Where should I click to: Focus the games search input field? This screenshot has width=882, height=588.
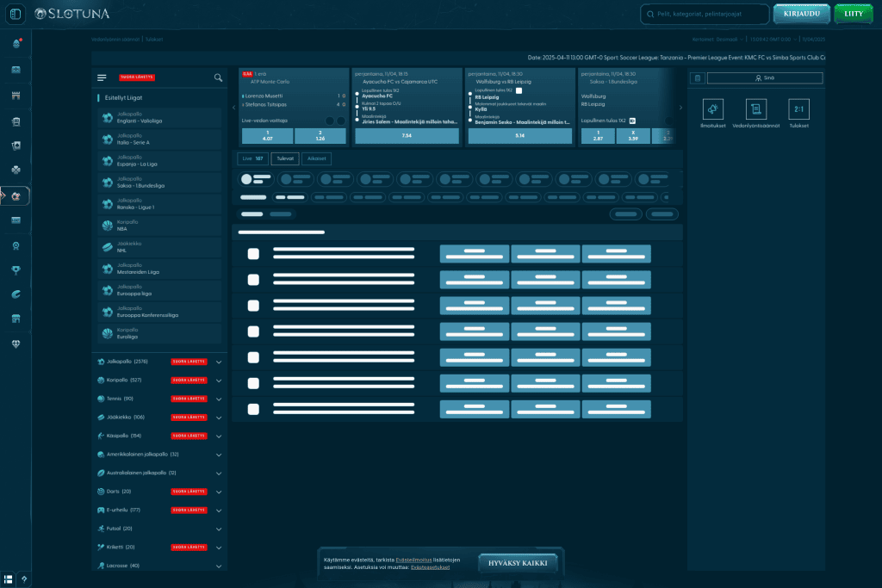[x=705, y=14]
